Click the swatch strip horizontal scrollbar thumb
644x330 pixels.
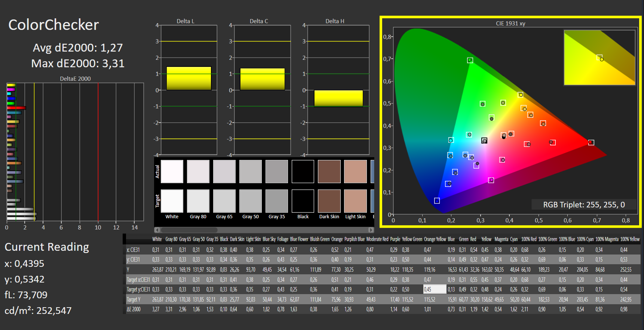189,230
